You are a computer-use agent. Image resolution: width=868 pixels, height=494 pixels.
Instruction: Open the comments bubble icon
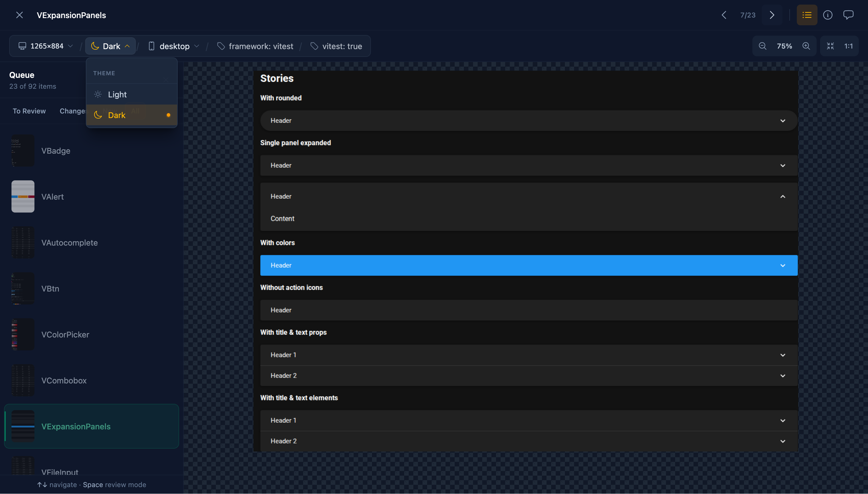pyautogui.click(x=849, y=15)
